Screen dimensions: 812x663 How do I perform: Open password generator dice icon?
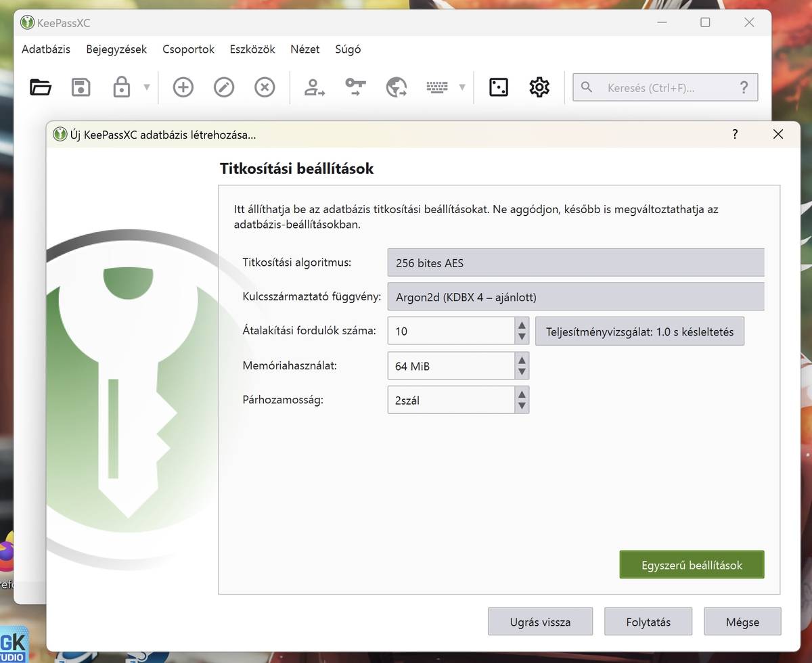pyautogui.click(x=499, y=87)
